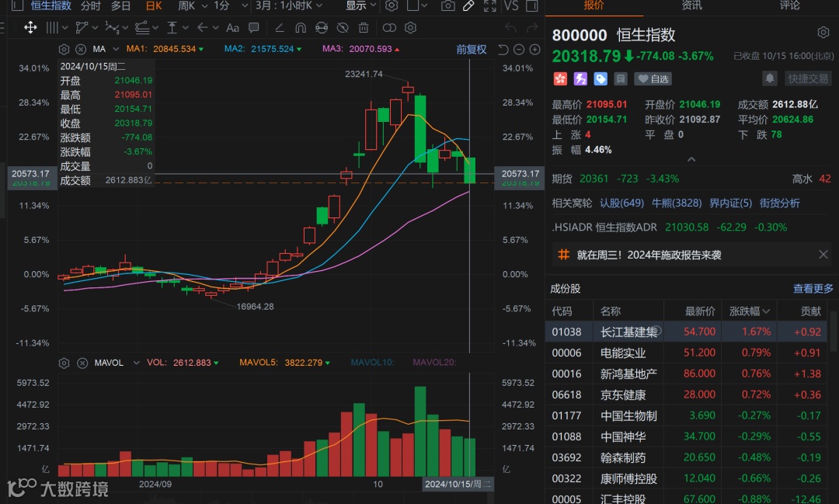The image size is (839, 504).
Task: Open 牛熊(3828) bull-bear link
Action: coord(677,203)
